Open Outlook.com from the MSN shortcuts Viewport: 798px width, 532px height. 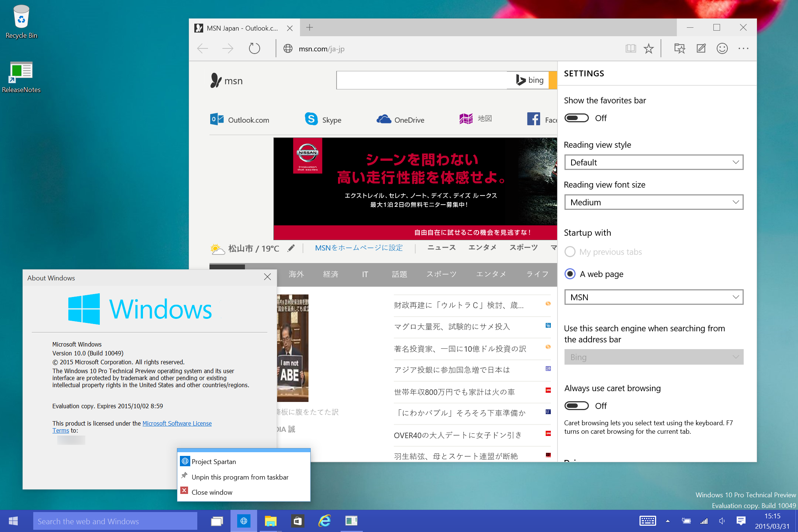(x=240, y=120)
